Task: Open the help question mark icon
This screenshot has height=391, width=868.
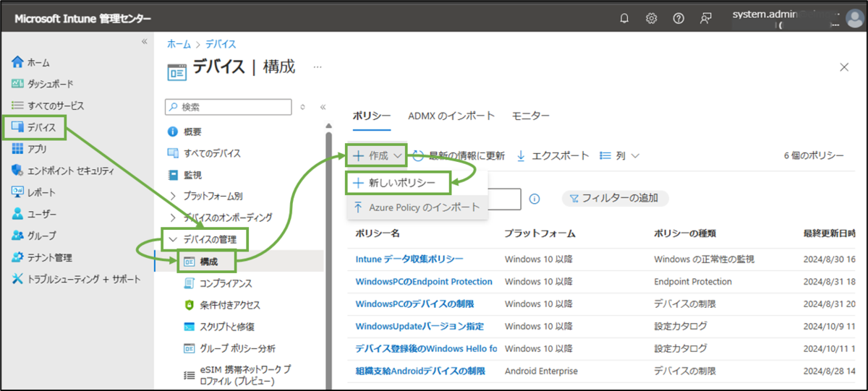Action: tap(678, 19)
